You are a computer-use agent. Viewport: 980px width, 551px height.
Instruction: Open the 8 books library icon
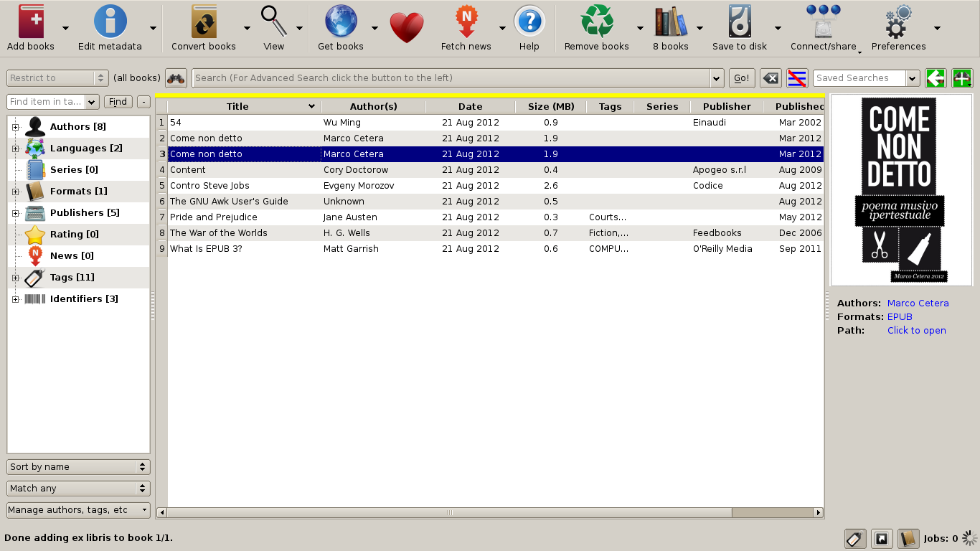pos(671,22)
